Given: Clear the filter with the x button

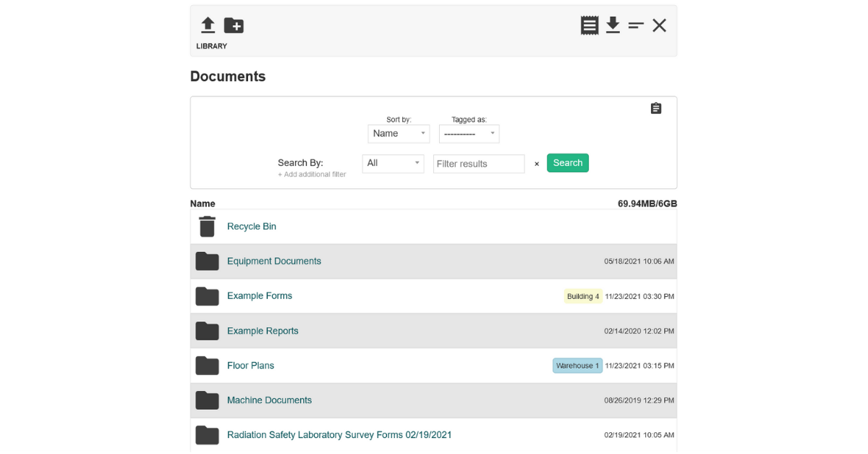Looking at the screenshot, I should 537,164.
